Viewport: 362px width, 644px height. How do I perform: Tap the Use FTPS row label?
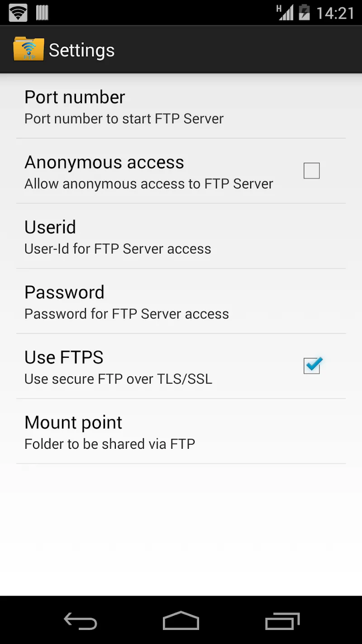[64, 357]
